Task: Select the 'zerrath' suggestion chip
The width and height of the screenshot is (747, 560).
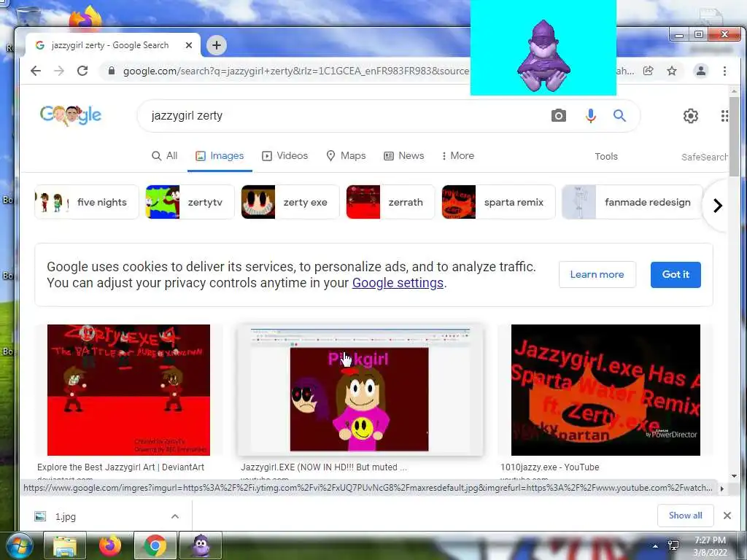Action: click(x=390, y=202)
